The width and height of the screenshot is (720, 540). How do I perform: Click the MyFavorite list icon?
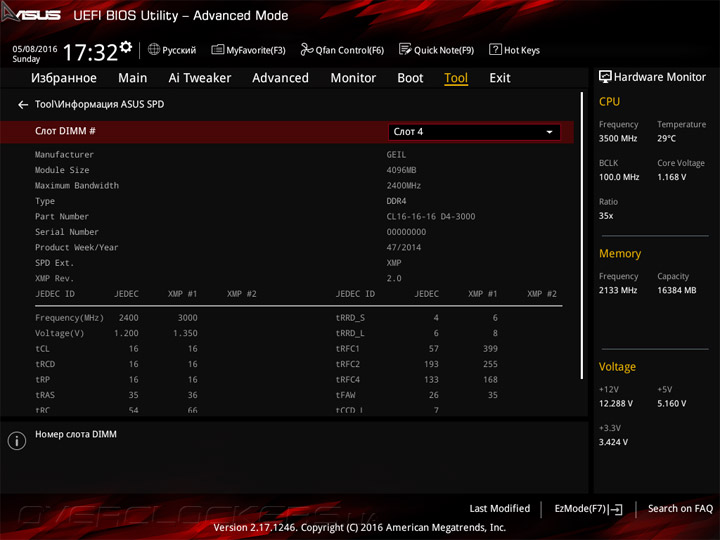click(x=218, y=50)
